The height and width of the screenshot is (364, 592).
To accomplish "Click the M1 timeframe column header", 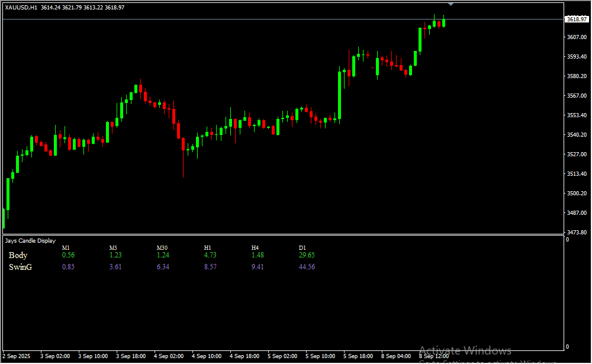I will tap(66, 248).
